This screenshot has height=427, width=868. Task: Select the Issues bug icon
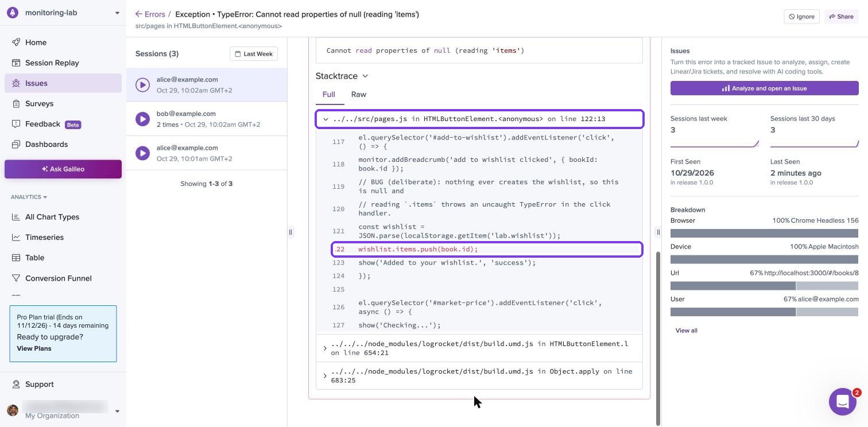(x=16, y=83)
